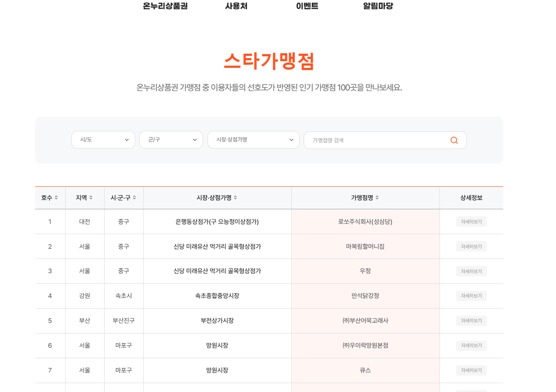Navigate to 알림마당 menu

click(x=379, y=6)
